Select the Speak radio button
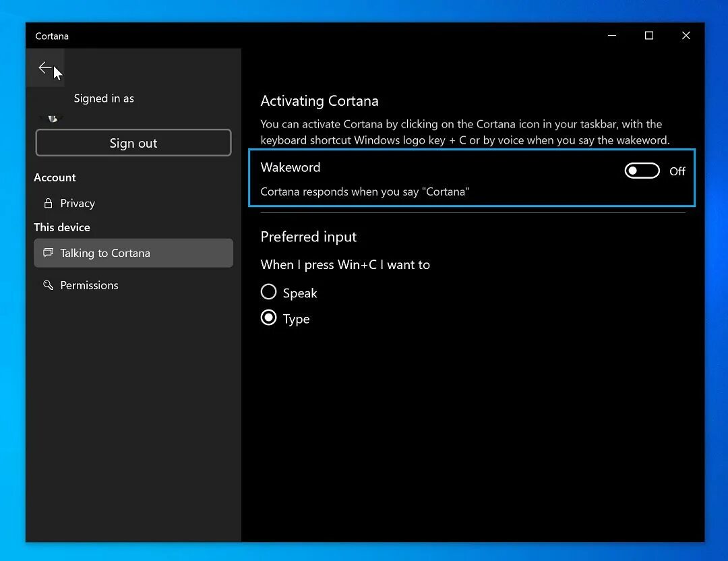The width and height of the screenshot is (728, 561). 268,292
